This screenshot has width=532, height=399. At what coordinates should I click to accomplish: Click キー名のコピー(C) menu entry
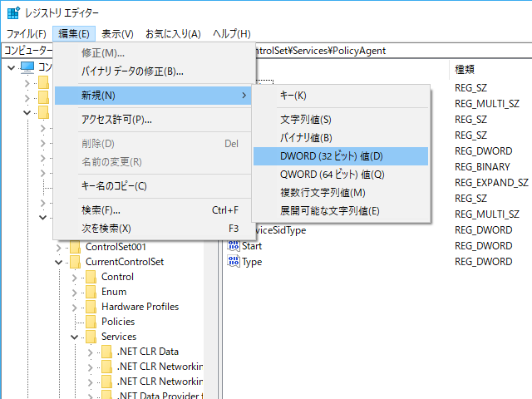click(153, 186)
